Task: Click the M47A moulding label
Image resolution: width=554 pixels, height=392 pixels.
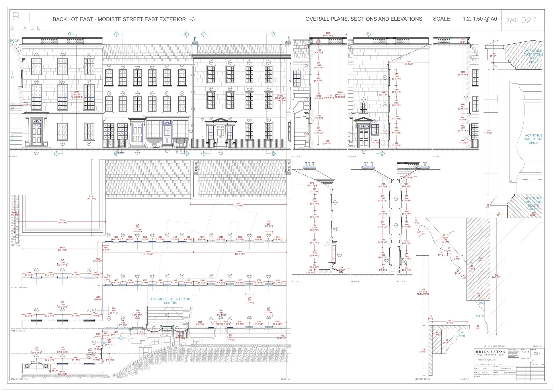Action: tap(480, 316)
